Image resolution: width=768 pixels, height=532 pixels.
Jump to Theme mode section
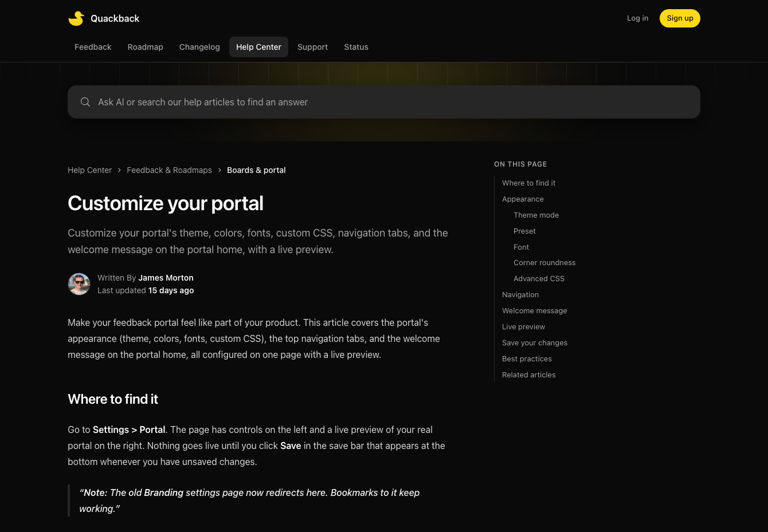[536, 215]
